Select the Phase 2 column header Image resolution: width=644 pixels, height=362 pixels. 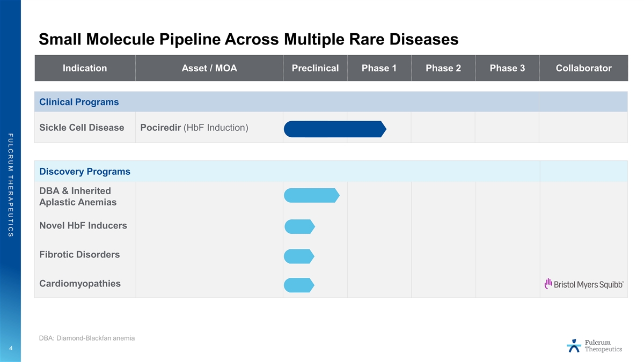443,68
